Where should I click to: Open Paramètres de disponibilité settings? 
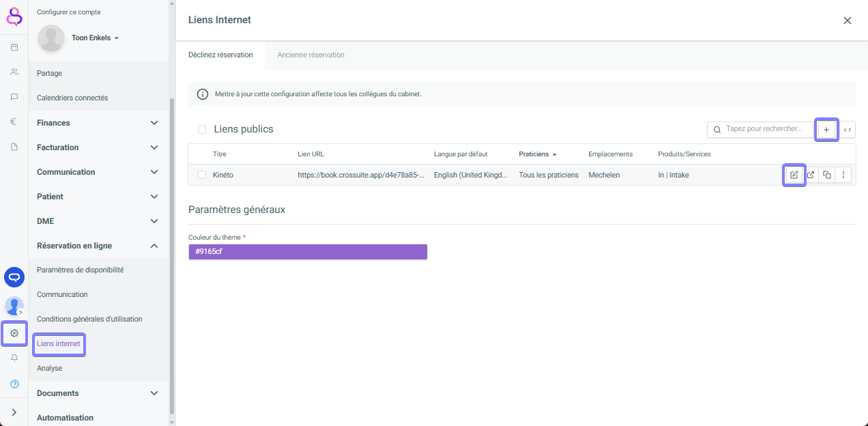(x=81, y=270)
